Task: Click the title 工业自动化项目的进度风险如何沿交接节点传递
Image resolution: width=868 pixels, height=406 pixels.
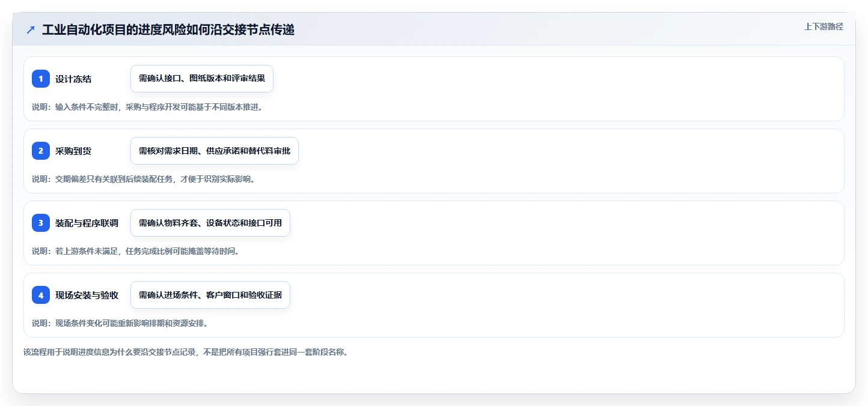Action: pyautogui.click(x=168, y=30)
